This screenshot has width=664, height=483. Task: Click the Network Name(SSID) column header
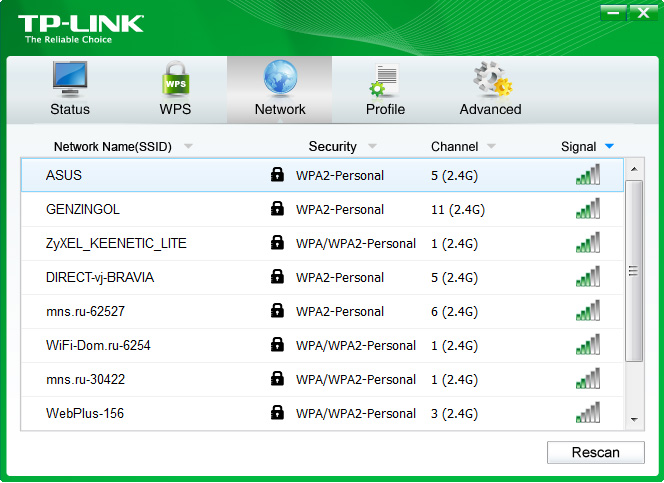pyautogui.click(x=113, y=146)
